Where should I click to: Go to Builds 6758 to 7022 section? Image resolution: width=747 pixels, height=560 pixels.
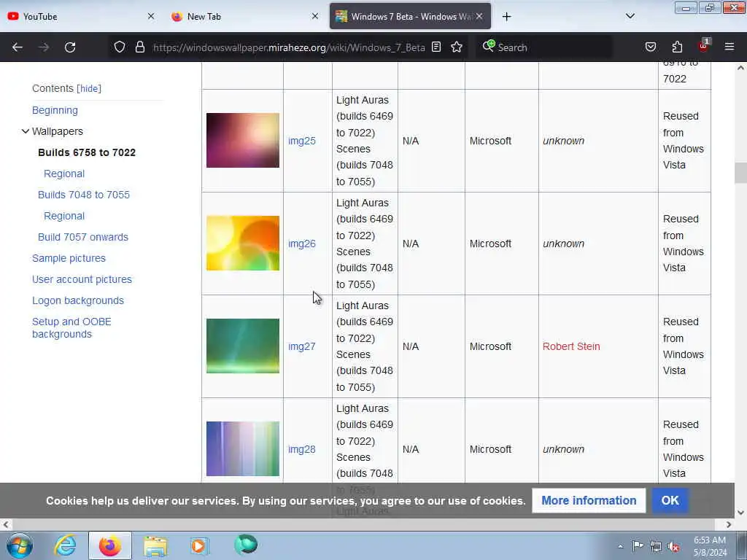point(87,152)
